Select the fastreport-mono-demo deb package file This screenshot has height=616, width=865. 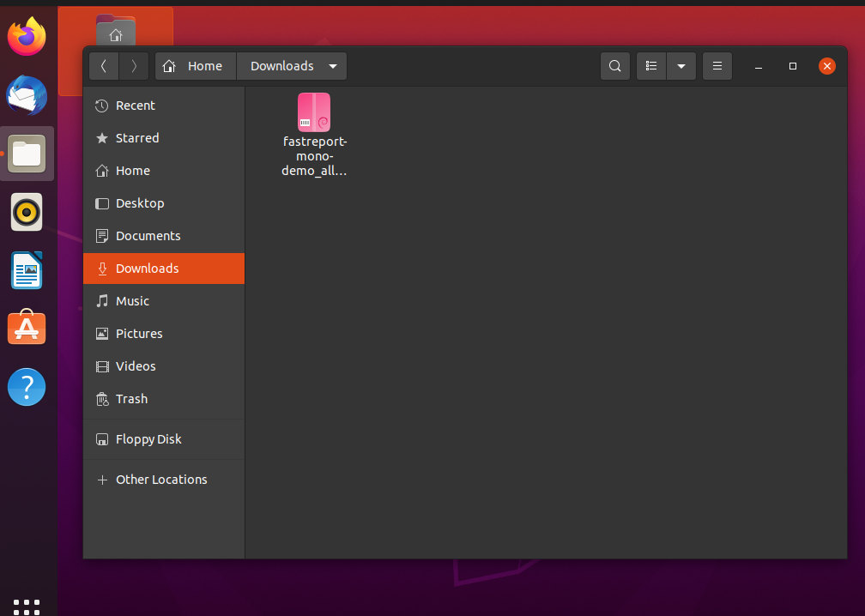pyautogui.click(x=314, y=134)
